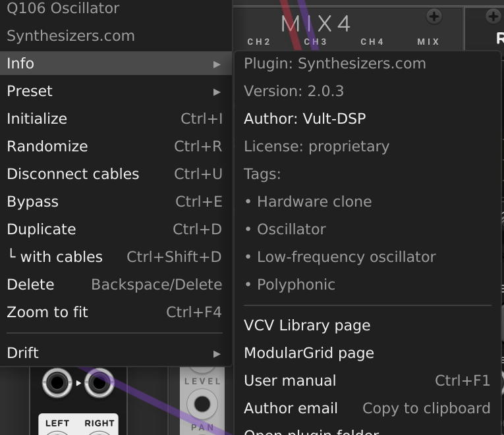Click the Synthesizers.com brand label
This screenshot has height=435, width=504.
click(70, 36)
